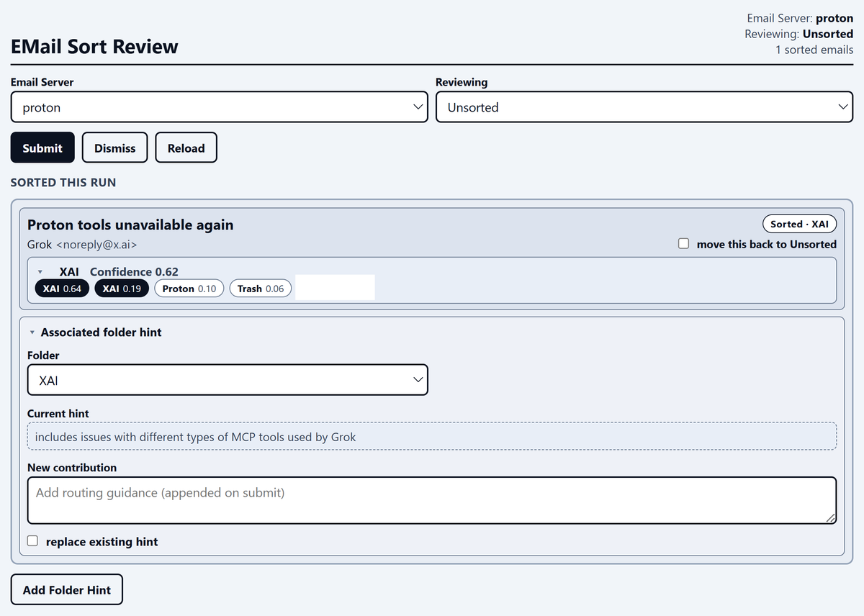Select the Proton 0.10 score chip
Image resolution: width=864 pixels, height=616 pixels.
189,289
